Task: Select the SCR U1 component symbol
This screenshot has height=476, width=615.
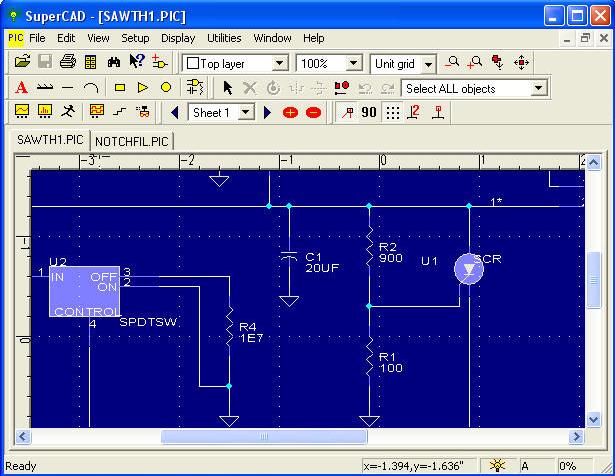Action: 469,269
